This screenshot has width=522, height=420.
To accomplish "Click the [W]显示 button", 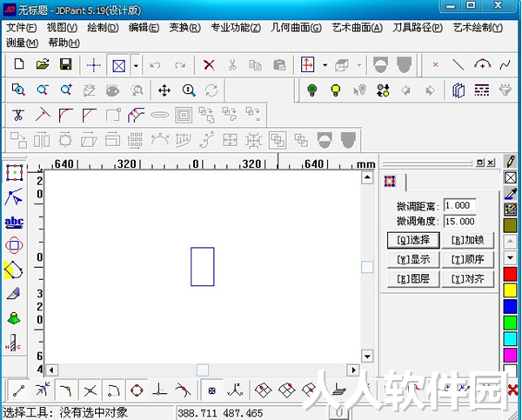I will click(x=413, y=259).
